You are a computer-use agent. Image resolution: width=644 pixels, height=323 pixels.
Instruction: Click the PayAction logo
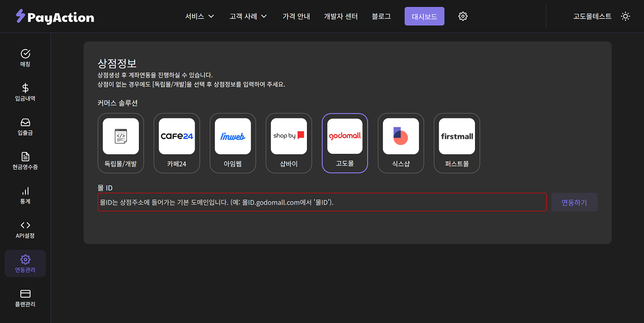click(x=55, y=17)
